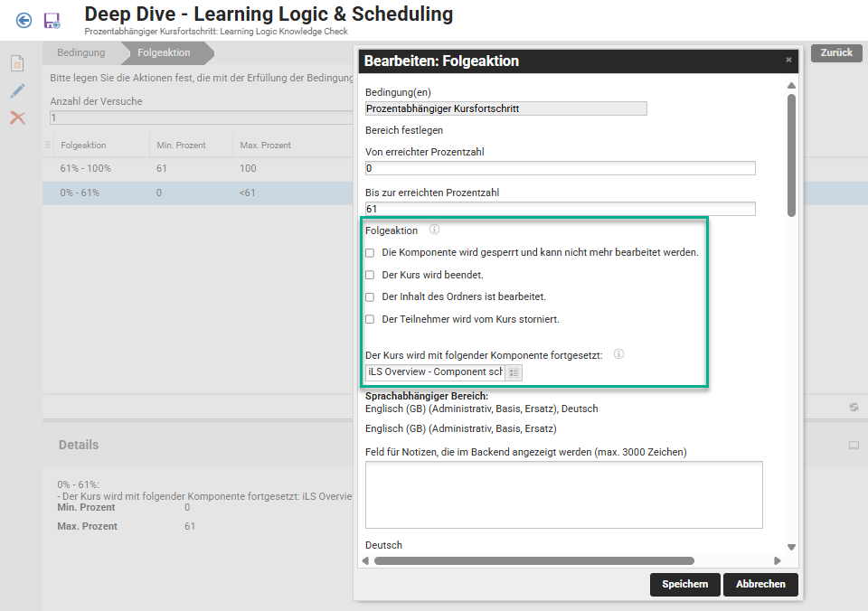Click the horizontal scrollbar in dialog

point(533,561)
